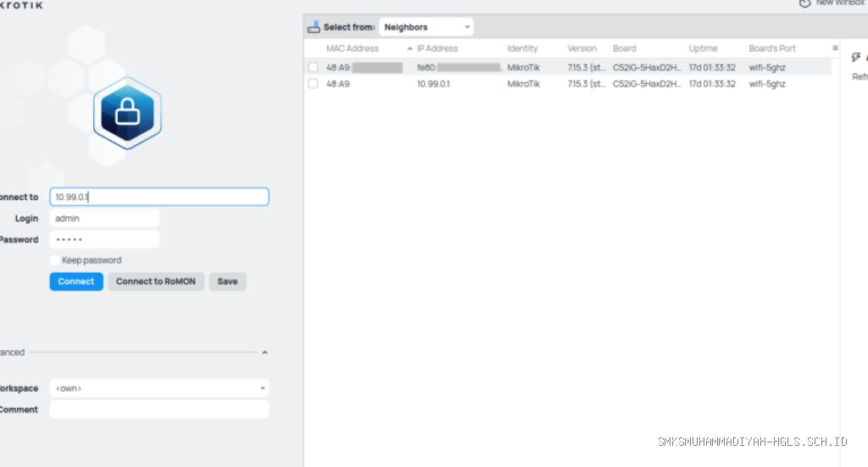868x467 pixels.
Task: Click the 7.15.3 version in the fe80 row
Action: [587, 68]
